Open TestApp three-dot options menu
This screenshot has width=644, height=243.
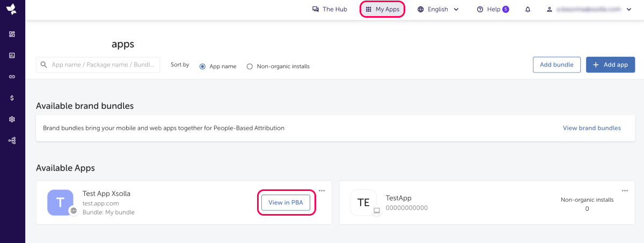pos(625,190)
